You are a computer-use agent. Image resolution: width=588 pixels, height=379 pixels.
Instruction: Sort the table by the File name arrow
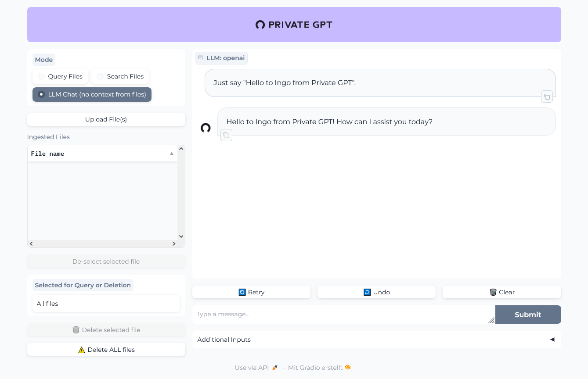[172, 154]
